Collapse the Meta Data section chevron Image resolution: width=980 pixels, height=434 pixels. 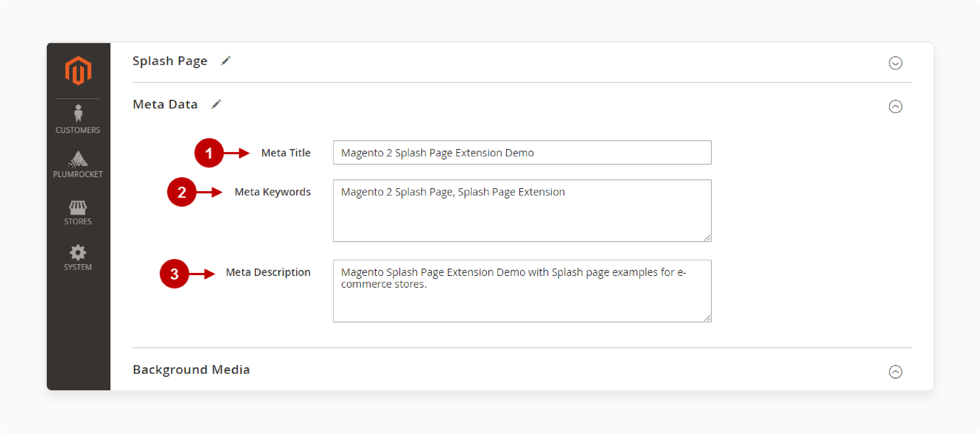[x=895, y=106]
